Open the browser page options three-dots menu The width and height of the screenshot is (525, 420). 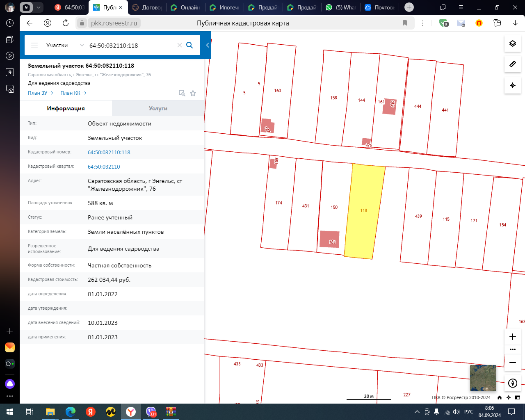click(x=423, y=23)
